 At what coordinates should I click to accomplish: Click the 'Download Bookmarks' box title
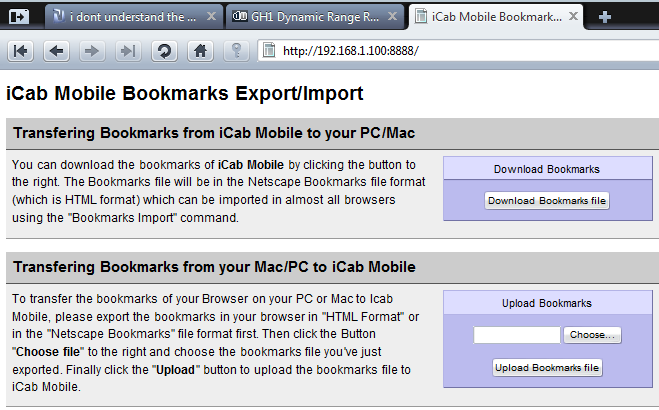tap(547, 169)
